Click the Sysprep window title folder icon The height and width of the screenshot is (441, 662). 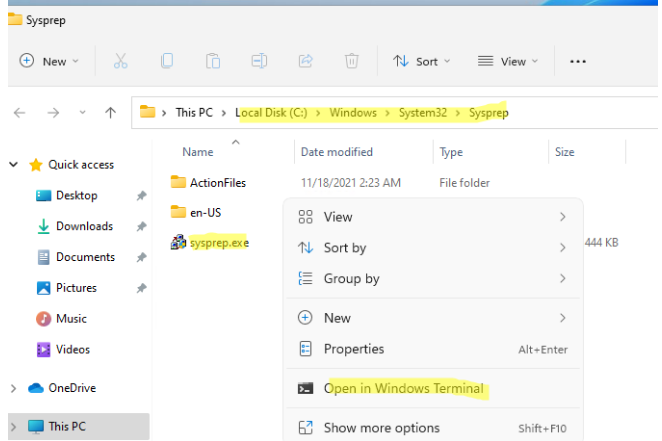point(15,19)
